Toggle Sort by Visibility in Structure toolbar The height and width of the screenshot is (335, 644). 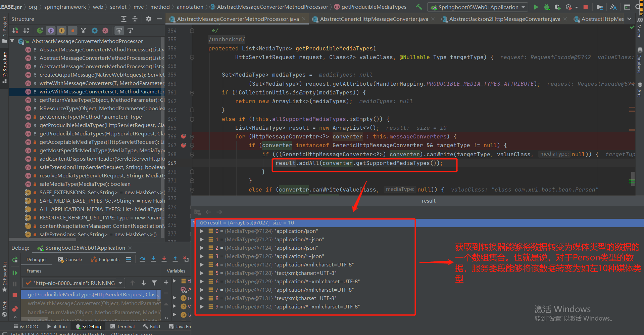(x=15, y=31)
